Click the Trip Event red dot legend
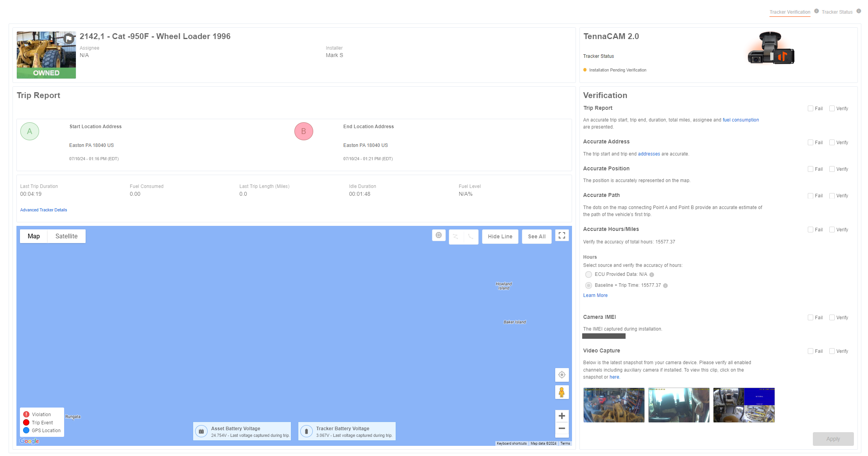Viewport: 868px width, 456px height. coord(26,422)
